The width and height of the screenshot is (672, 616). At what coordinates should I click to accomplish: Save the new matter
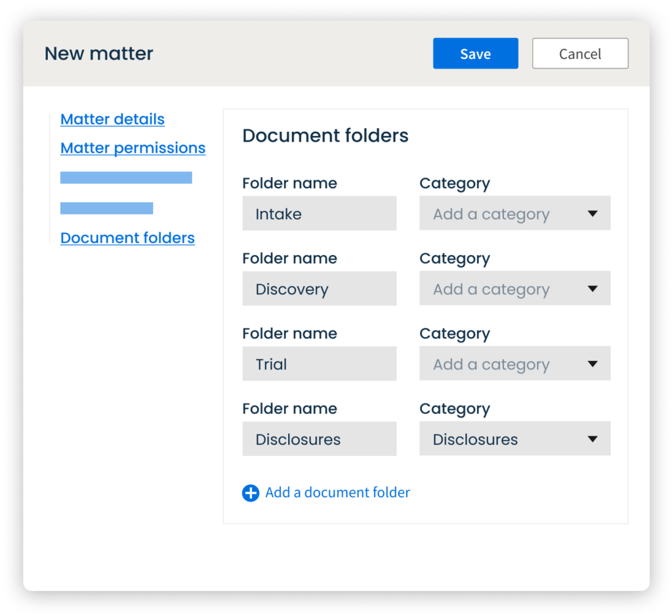pos(475,54)
